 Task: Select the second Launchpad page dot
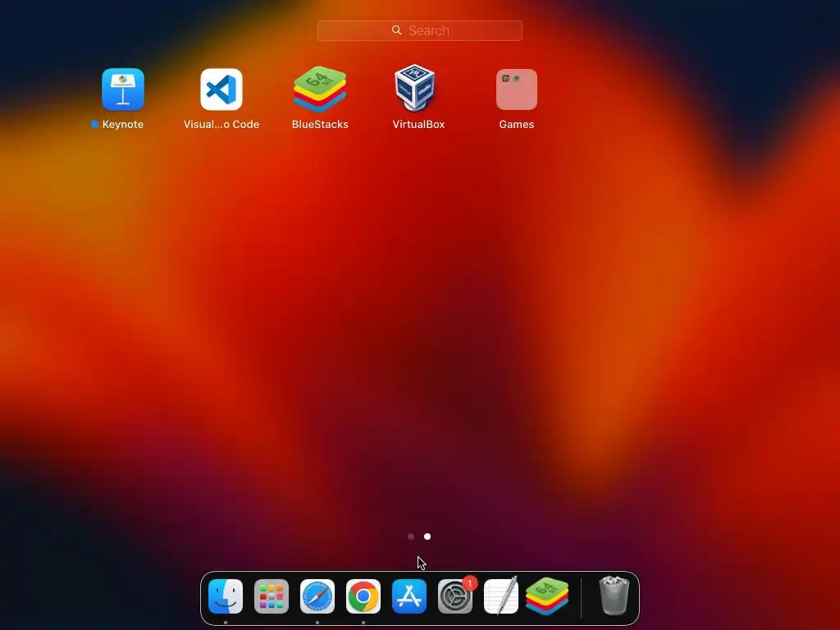pos(427,536)
